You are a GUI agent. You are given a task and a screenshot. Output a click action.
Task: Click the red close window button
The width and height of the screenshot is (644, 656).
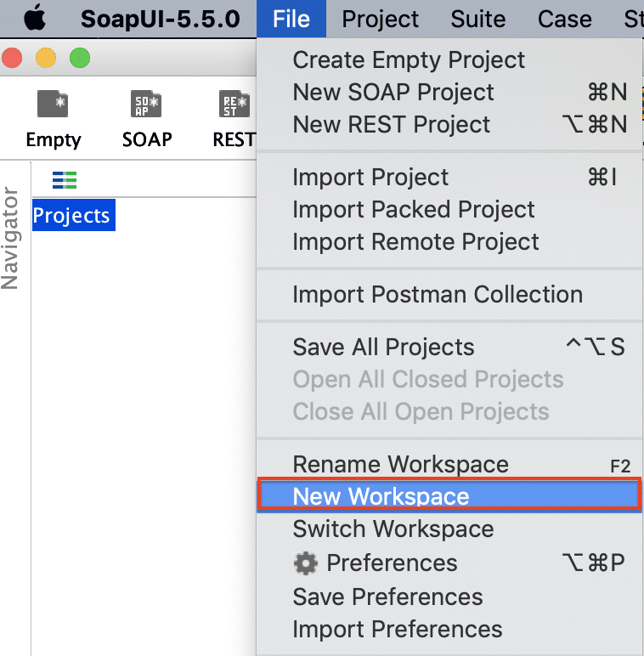12,58
